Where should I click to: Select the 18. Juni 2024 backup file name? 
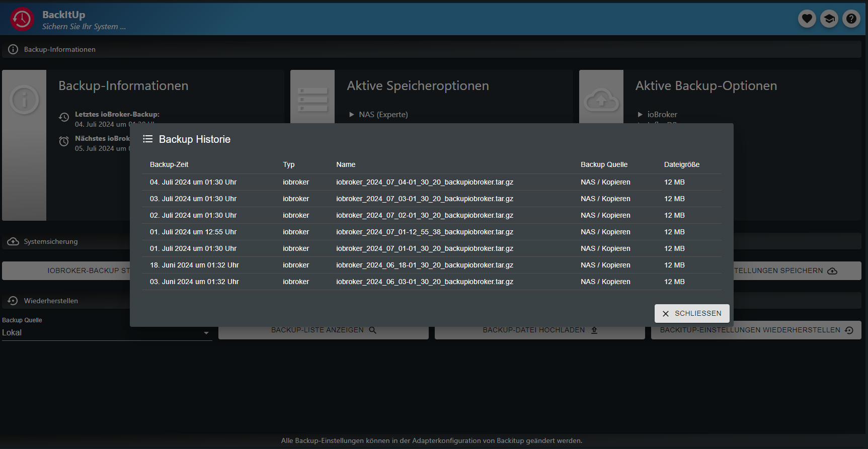pos(424,265)
